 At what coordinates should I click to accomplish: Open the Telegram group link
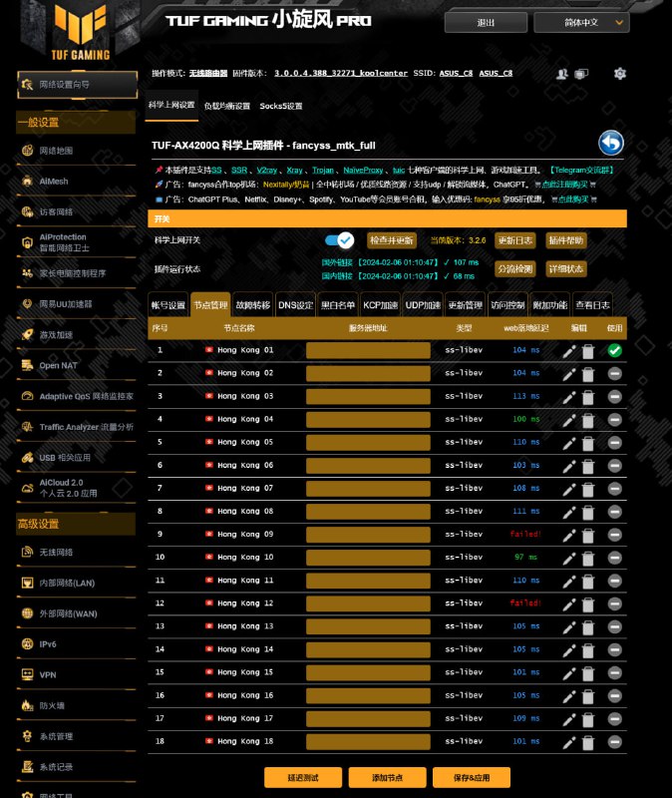pyautogui.click(x=582, y=170)
